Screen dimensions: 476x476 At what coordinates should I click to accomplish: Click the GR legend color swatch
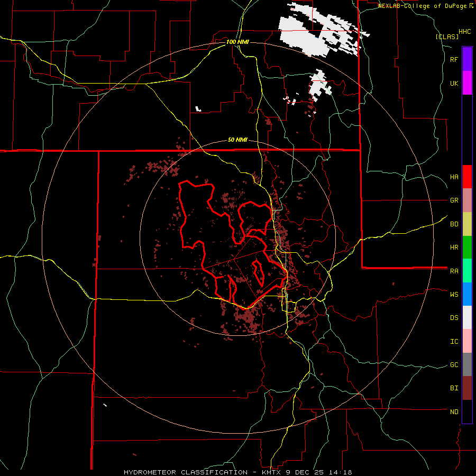pyautogui.click(x=467, y=200)
